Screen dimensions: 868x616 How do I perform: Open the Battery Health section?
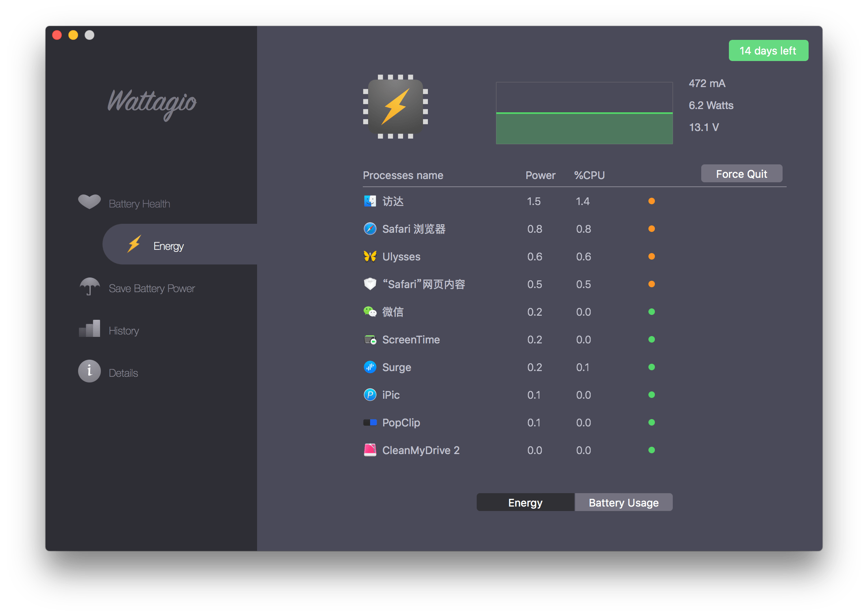(140, 203)
